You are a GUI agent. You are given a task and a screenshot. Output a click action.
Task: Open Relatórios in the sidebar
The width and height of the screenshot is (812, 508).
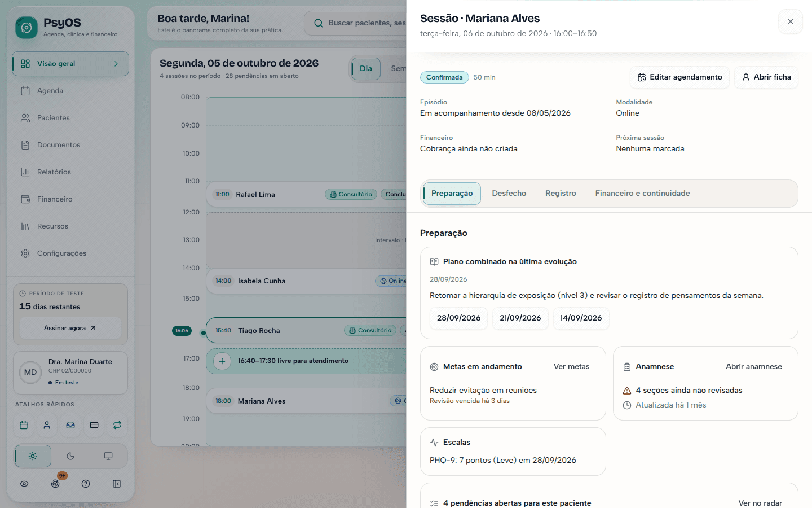pyautogui.click(x=70, y=172)
